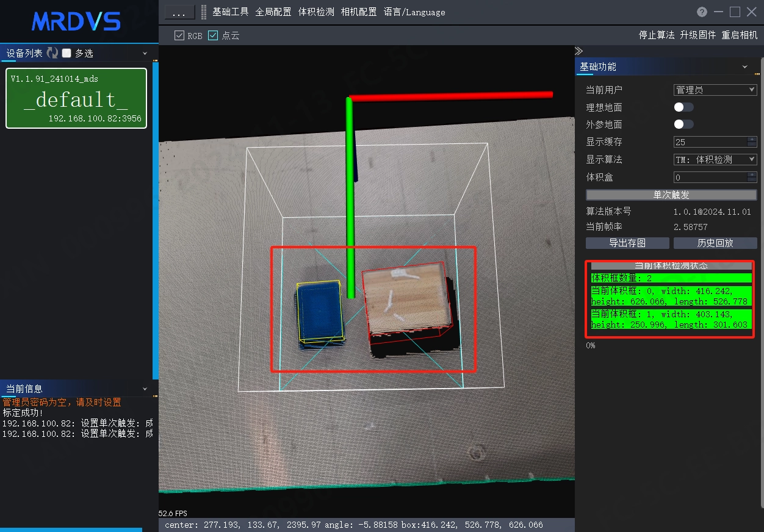Viewport: 764px width, 532px height.
Task: Click the 标定成功! log line
Action: [23, 413]
